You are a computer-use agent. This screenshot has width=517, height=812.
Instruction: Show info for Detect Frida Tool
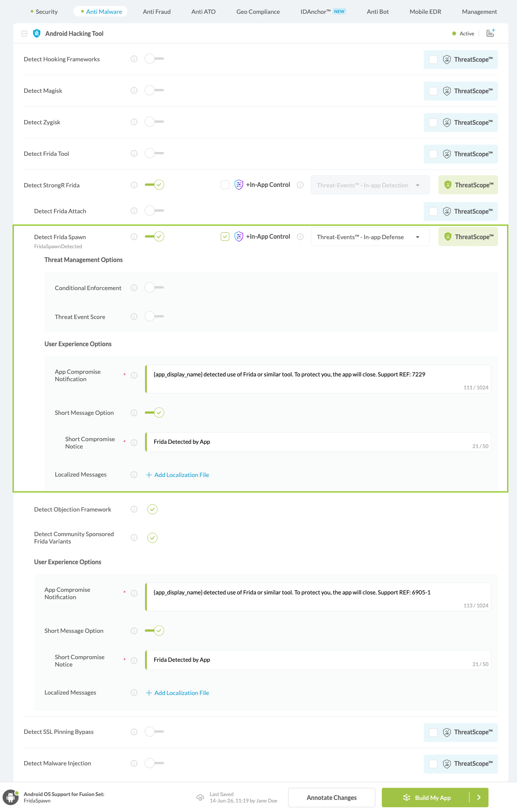(134, 154)
